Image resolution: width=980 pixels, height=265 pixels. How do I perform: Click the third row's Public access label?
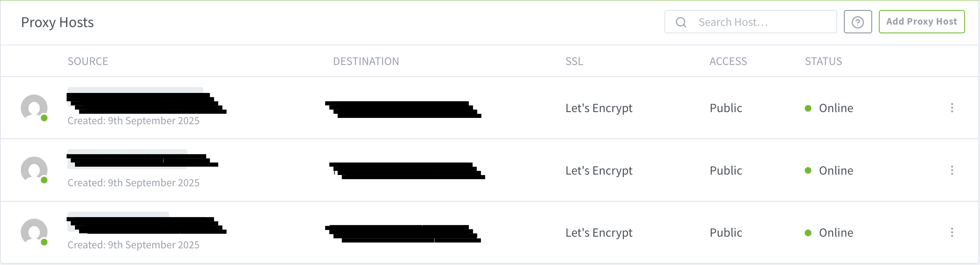pyautogui.click(x=726, y=232)
